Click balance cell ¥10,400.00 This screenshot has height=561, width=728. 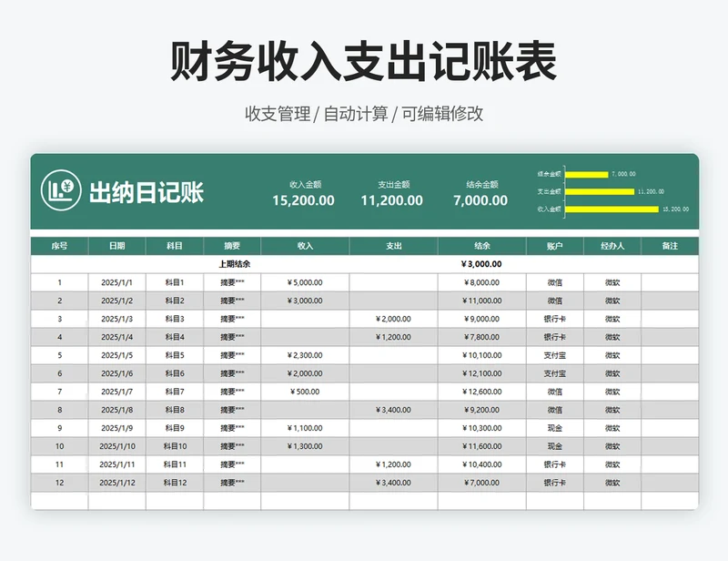482,464
